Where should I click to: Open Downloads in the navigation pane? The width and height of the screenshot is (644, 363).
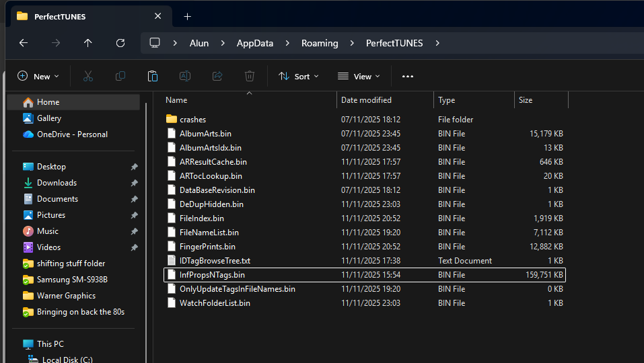coord(57,183)
